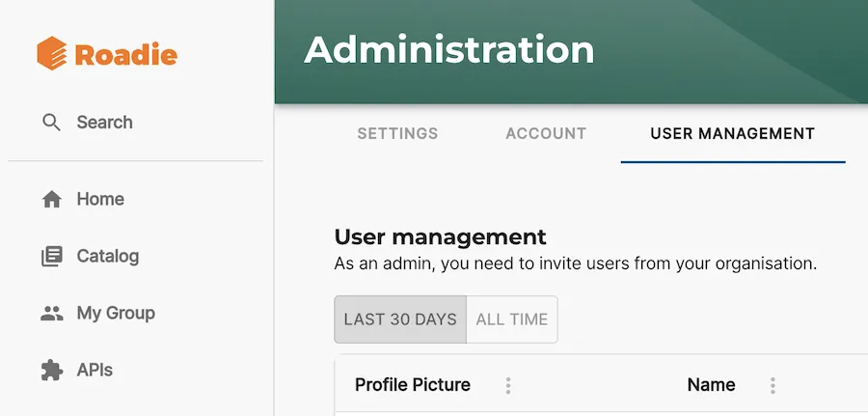Screen dimensions: 868x416
Task: Open Profile Picture column options menu
Action: click(508, 385)
